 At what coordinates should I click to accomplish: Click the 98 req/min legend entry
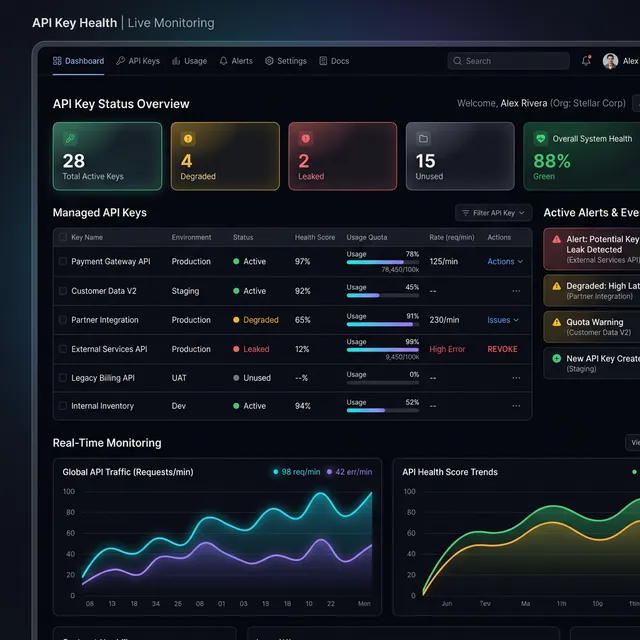click(x=296, y=472)
